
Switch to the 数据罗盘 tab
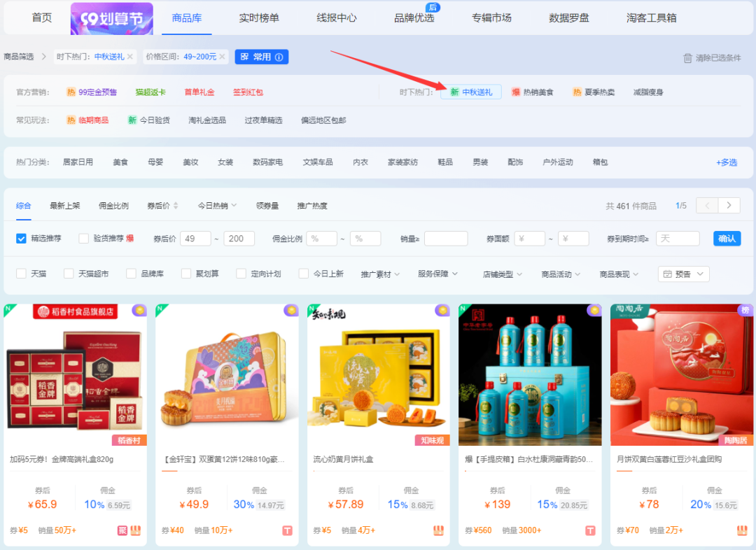point(569,17)
